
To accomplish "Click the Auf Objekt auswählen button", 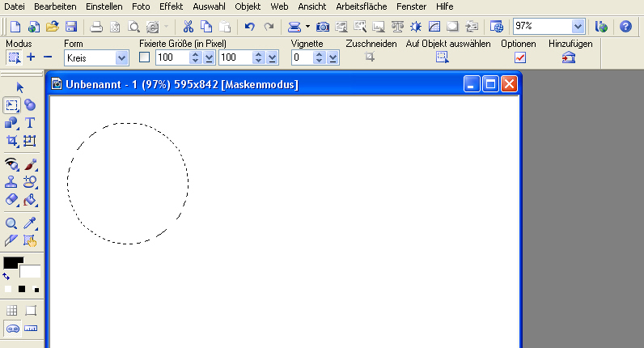I will pos(443,57).
